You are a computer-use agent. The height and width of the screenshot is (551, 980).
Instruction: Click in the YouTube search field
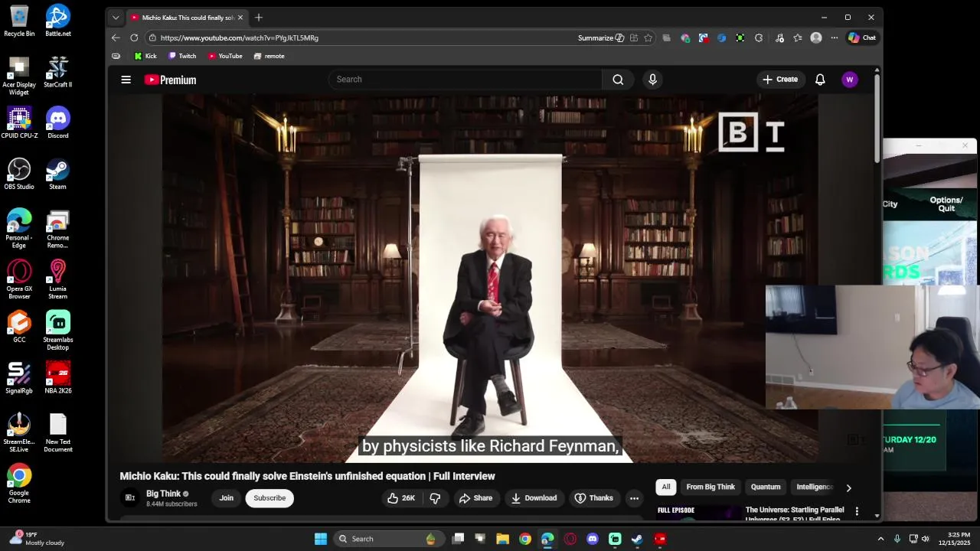(x=465, y=80)
